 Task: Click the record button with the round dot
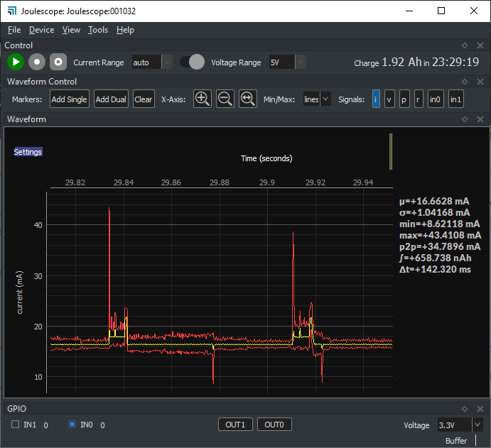[x=37, y=62]
